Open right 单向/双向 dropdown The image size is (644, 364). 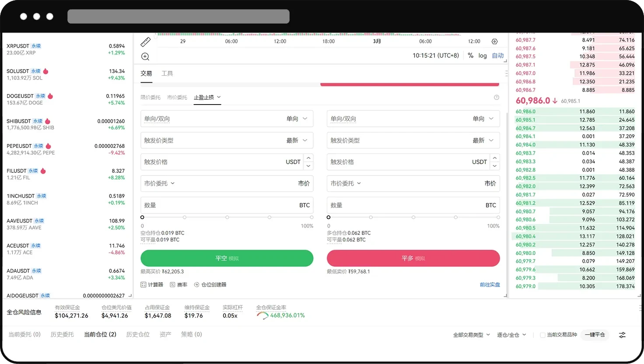(x=413, y=119)
